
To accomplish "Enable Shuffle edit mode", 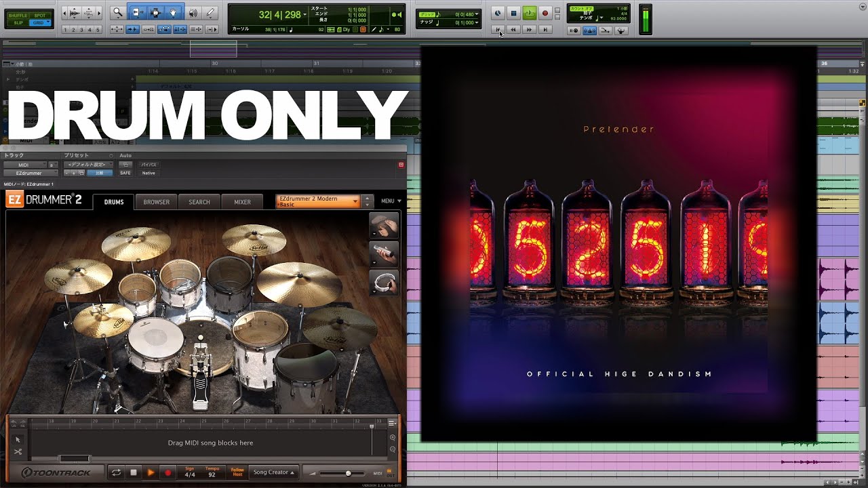I will tap(18, 15).
